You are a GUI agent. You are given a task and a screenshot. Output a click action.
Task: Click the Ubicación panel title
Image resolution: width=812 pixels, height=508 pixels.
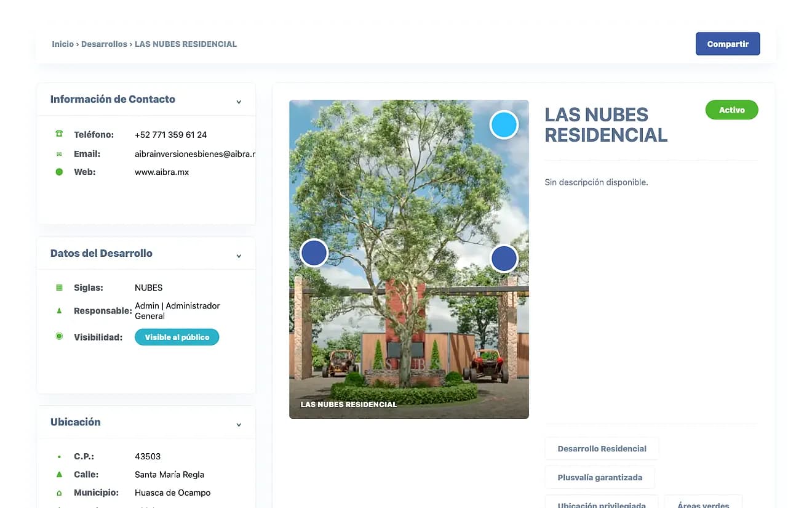coord(75,422)
